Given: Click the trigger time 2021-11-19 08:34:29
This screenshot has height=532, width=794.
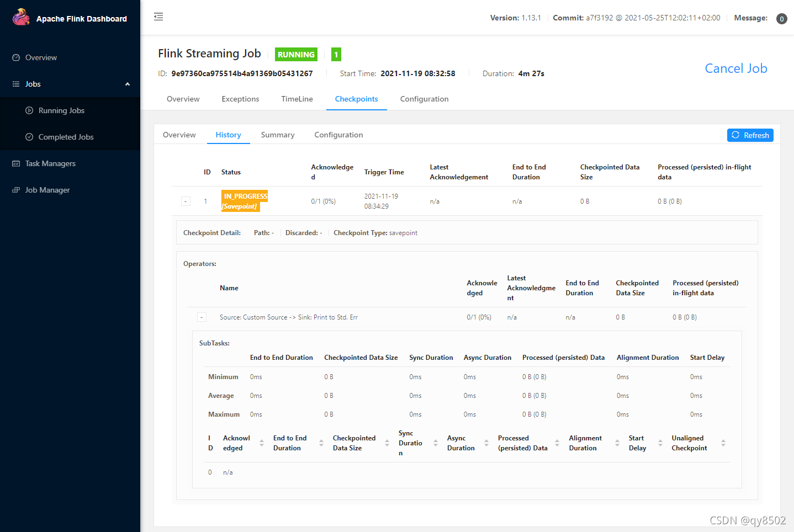Looking at the screenshot, I should [x=381, y=201].
